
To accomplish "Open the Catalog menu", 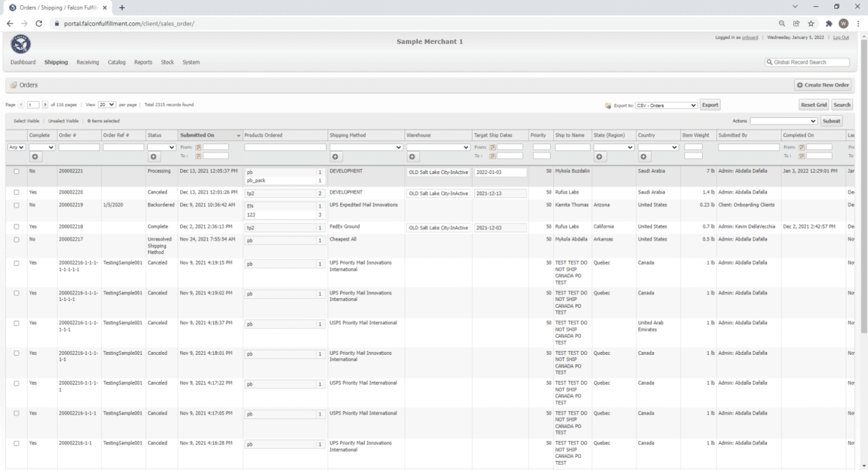I will [116, 63].
